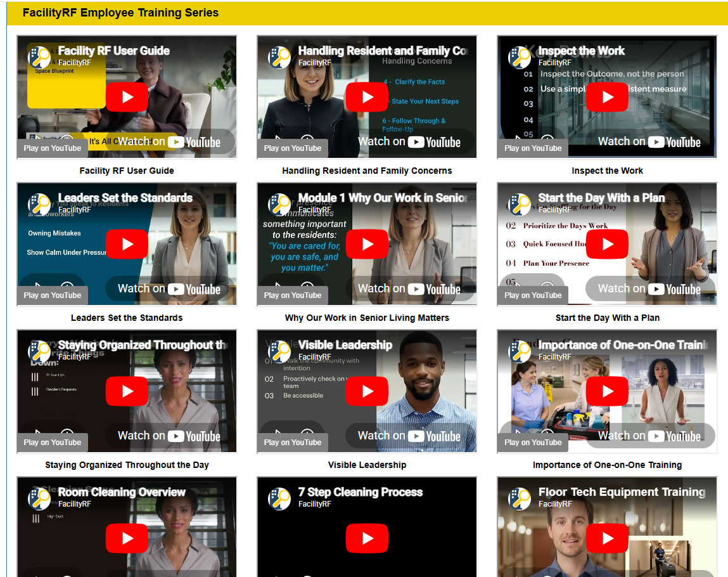Open the Visible Leadership title link in player

coord(345,345)
